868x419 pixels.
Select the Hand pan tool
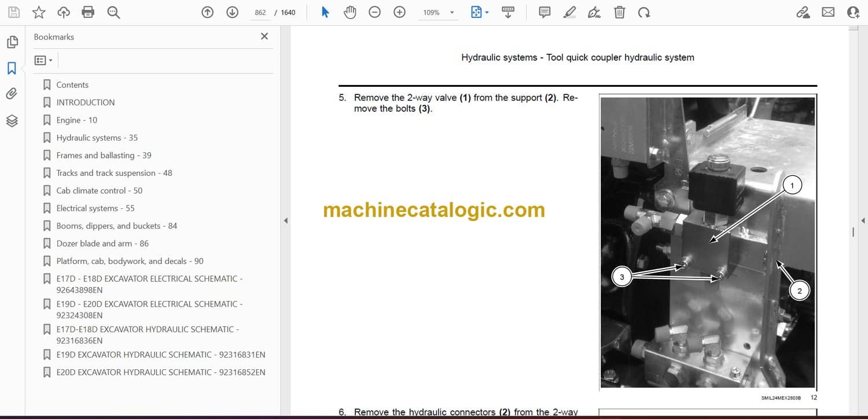click(x=350, y=12)
